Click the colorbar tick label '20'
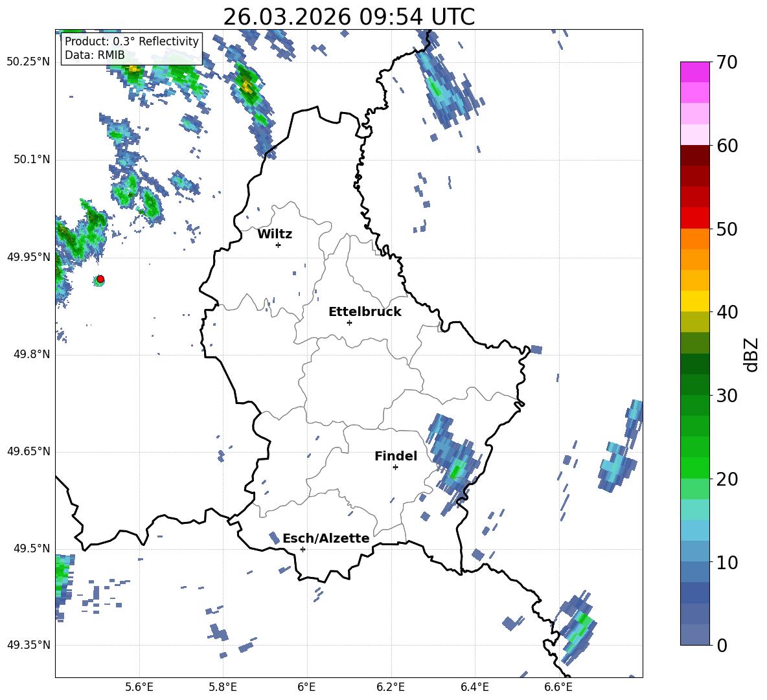The image size is (767, 700). click(x=727, y=479)
